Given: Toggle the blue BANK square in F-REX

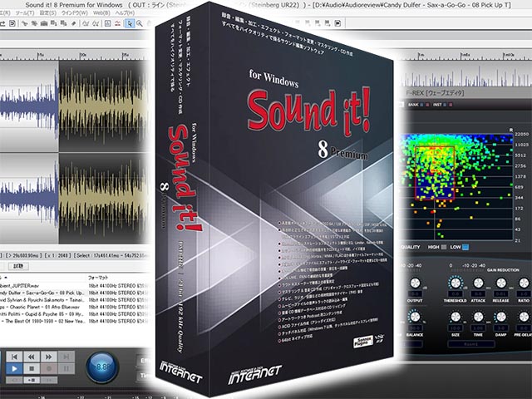Looking at the screenshot, I should tap(421, 105).
